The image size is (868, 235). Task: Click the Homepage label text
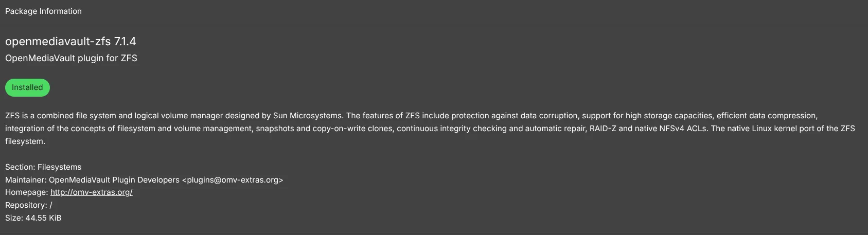[26, 192]
